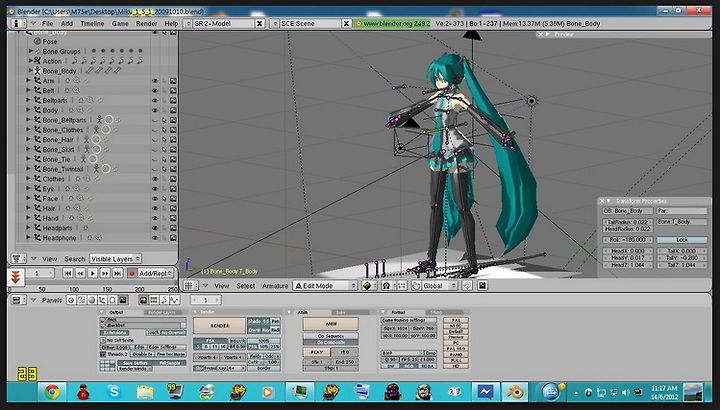Open the Edit Mode selector dropdown
This screenshot has height=410, width=720.
point(325,286)
